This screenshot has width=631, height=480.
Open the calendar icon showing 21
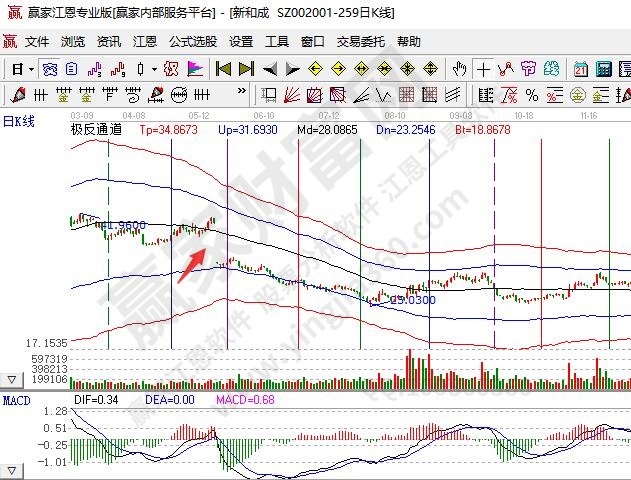click(581, 69)
